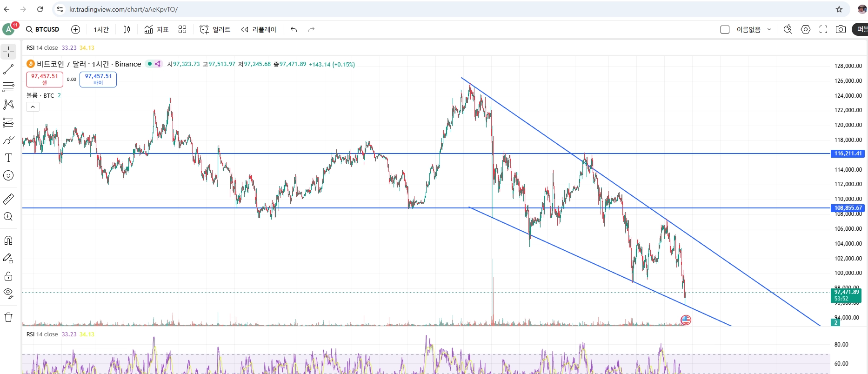Open the forecasting and measurement tools

tap(9, 122)
